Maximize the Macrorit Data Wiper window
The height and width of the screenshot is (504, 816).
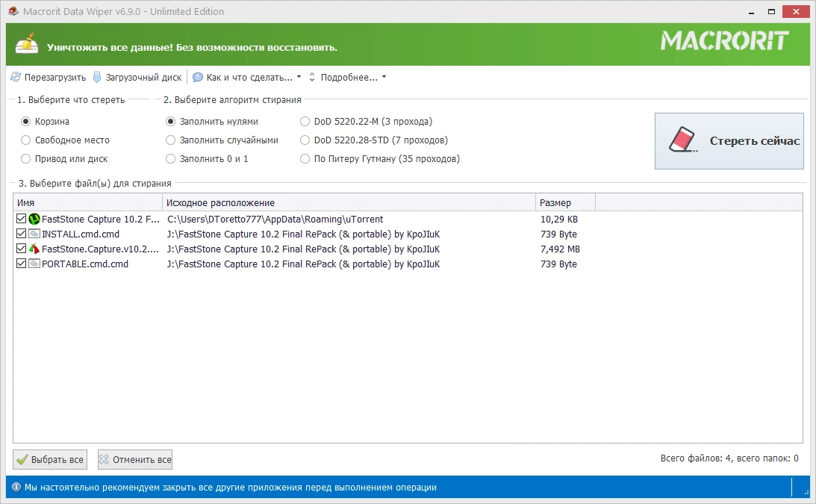[x=771, y=11]
